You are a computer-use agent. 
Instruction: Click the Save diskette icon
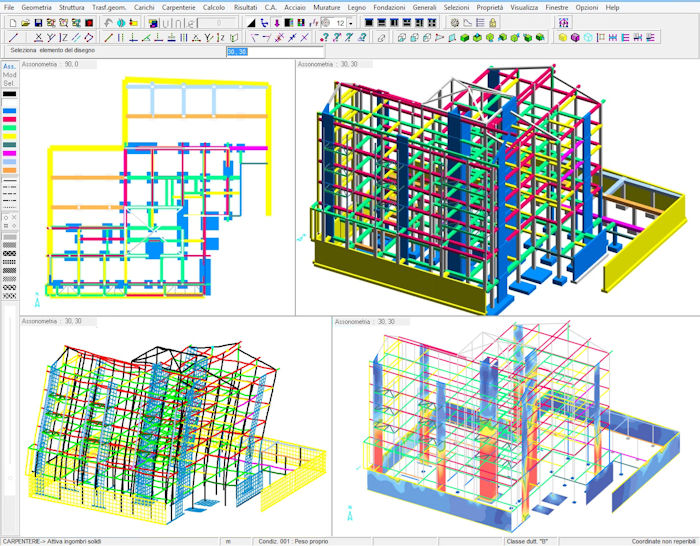pos(37,22)
